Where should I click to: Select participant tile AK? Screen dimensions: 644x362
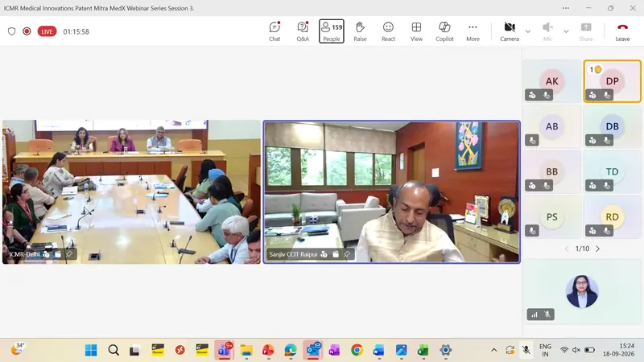[x=552, y=81]
